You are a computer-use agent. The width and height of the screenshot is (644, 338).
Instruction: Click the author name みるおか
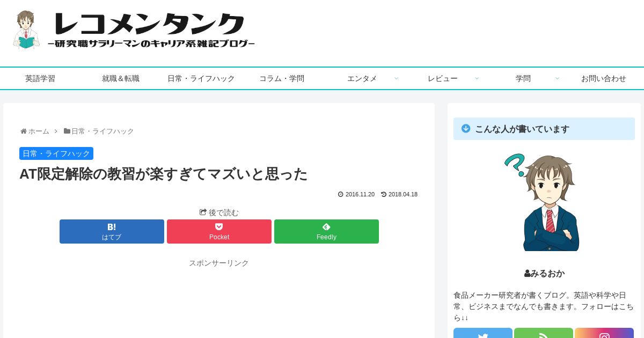click(x=547, y=274)
